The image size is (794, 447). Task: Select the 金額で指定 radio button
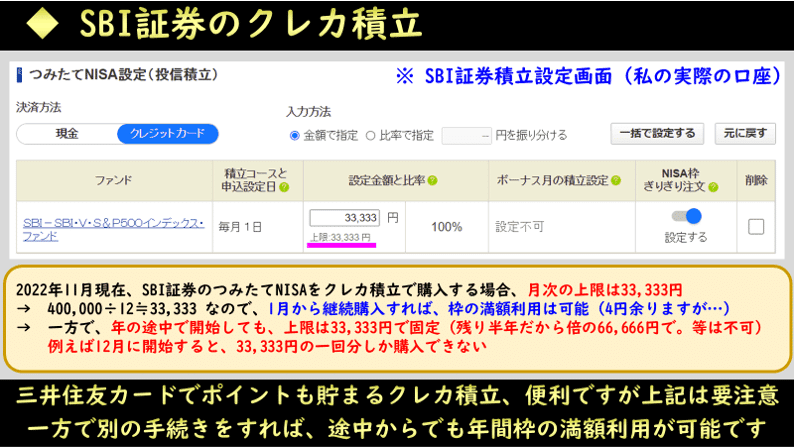(294, 136)
